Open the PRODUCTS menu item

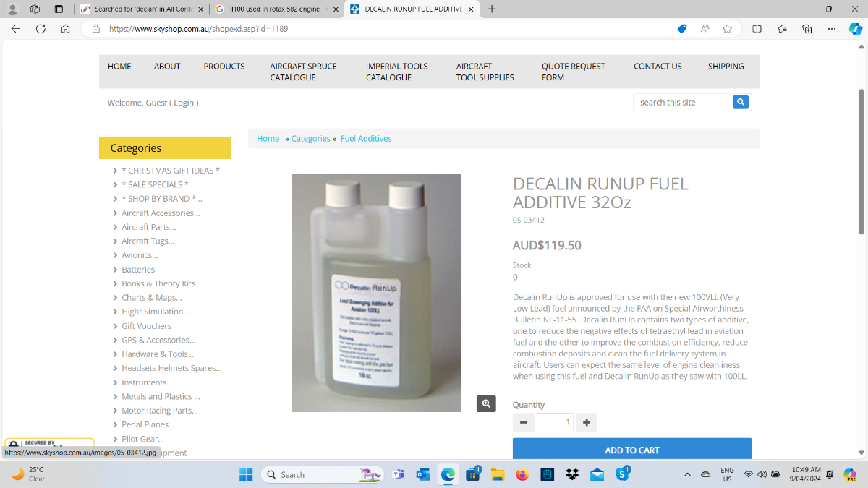pos(224,66)
